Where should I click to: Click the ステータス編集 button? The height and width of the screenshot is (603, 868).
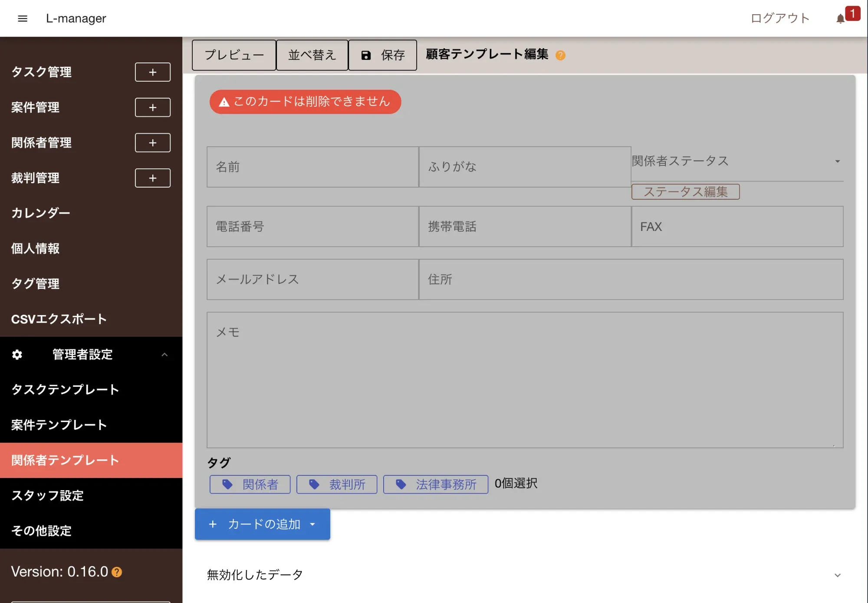point(686,191)
